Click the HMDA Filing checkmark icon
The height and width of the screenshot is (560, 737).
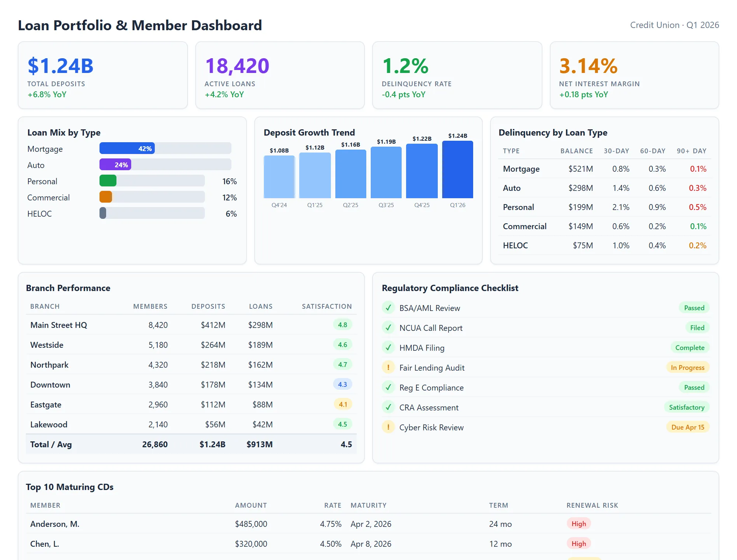click(388, 347)
